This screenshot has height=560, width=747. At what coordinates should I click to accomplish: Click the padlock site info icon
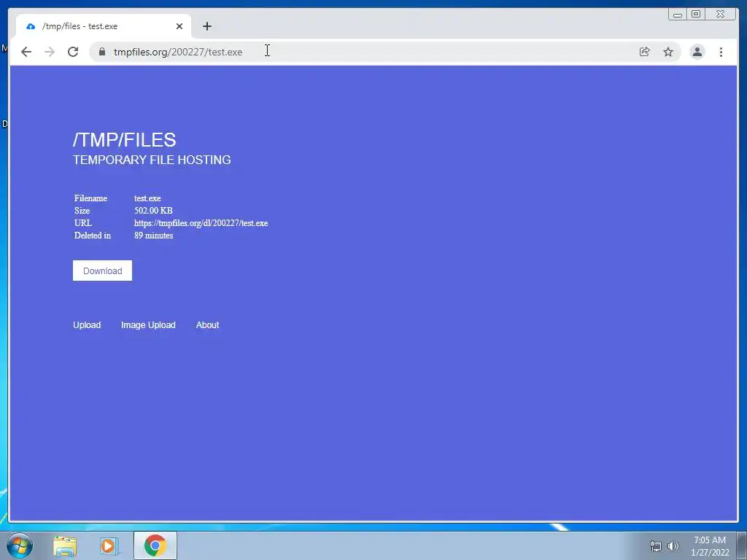coord(102,52)
